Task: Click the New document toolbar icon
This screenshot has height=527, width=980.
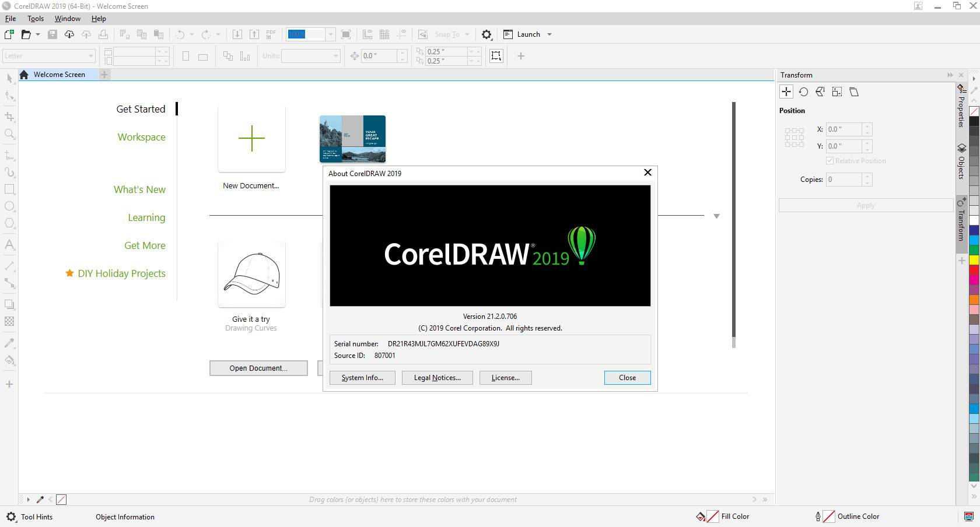Action: click(9, 34)
